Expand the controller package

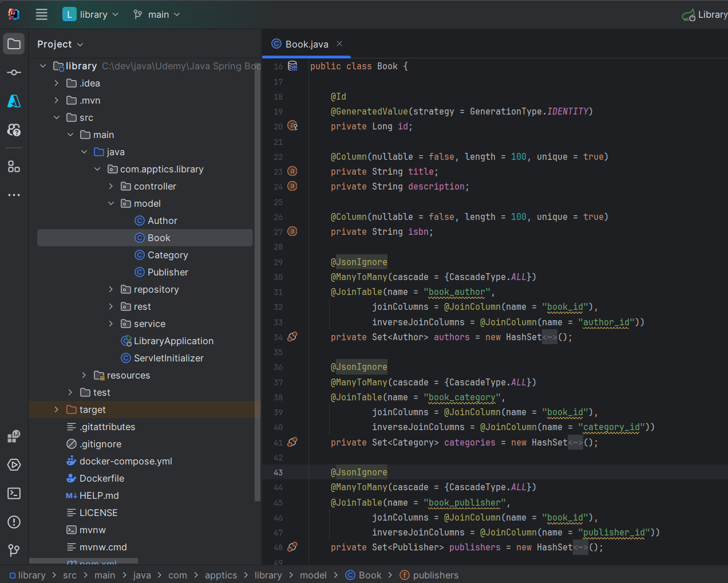(111, 186)
